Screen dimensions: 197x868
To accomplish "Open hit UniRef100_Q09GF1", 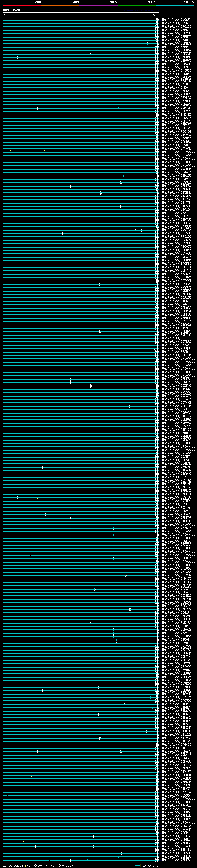I will point(176,20).
